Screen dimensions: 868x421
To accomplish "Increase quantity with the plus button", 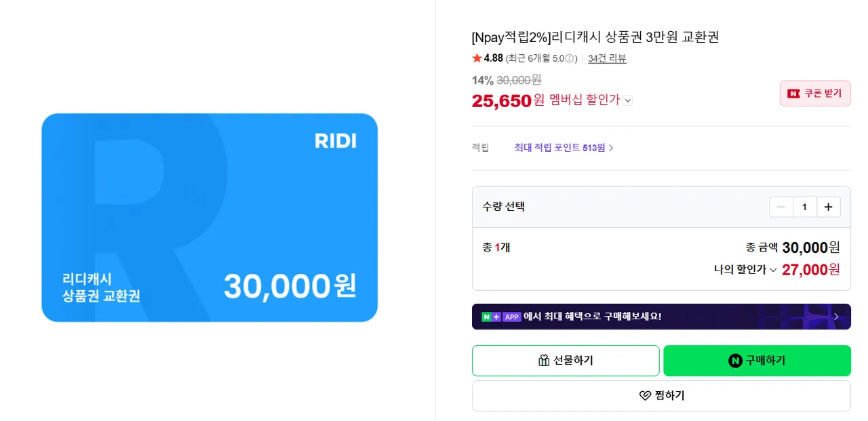I will click(x=828, y=207).
